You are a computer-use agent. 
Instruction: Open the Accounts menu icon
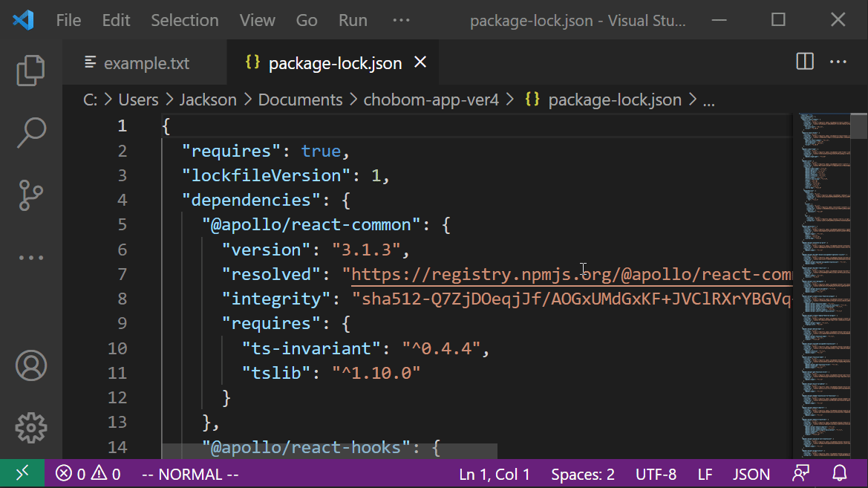point(31,365)
